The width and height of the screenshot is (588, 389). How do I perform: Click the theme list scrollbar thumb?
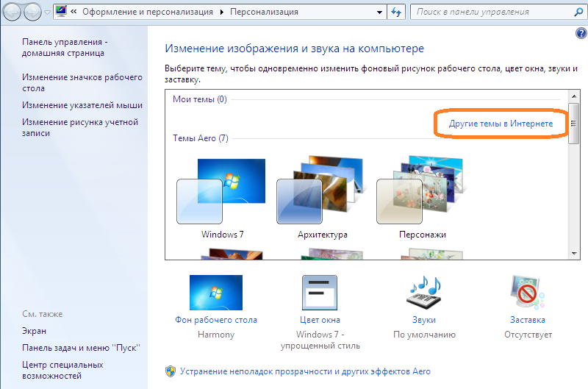click(x=574, y=123)
